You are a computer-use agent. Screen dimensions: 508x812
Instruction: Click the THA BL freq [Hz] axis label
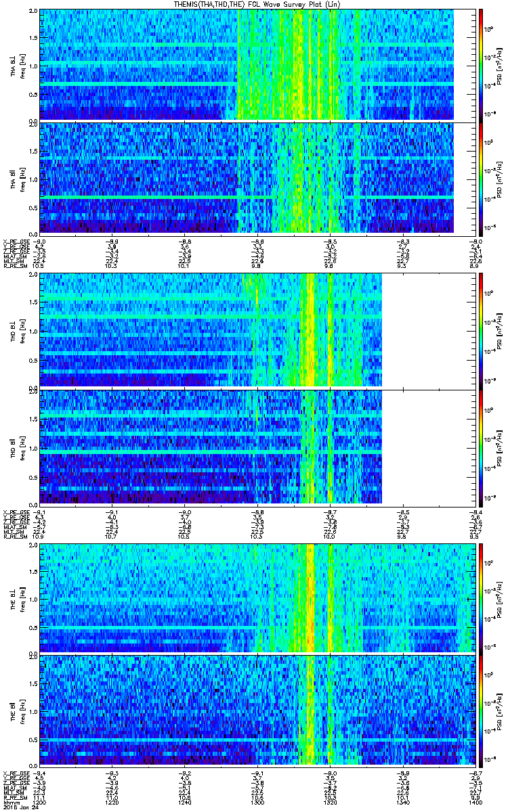[22, 65]
